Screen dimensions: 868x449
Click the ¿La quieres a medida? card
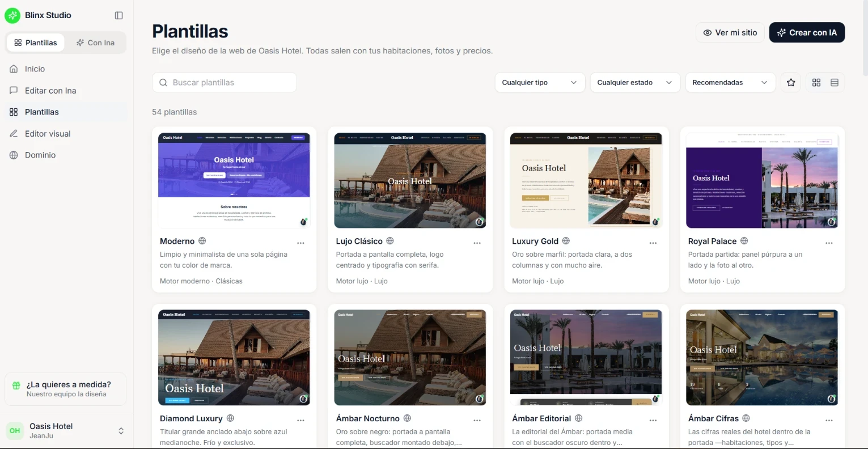[66, 389]
